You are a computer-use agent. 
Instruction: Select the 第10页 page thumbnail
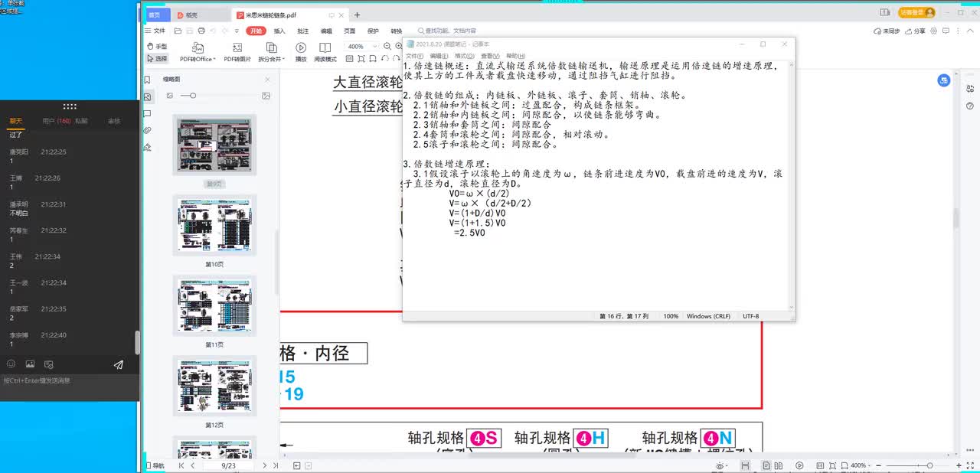tap(214, 227)
